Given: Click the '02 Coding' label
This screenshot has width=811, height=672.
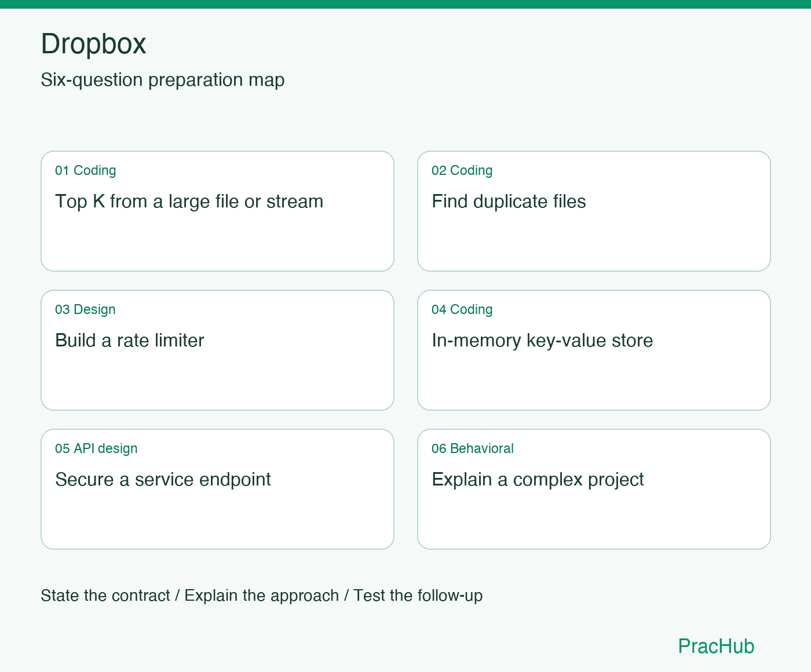Looking at the screenshot, I should 462,170.
